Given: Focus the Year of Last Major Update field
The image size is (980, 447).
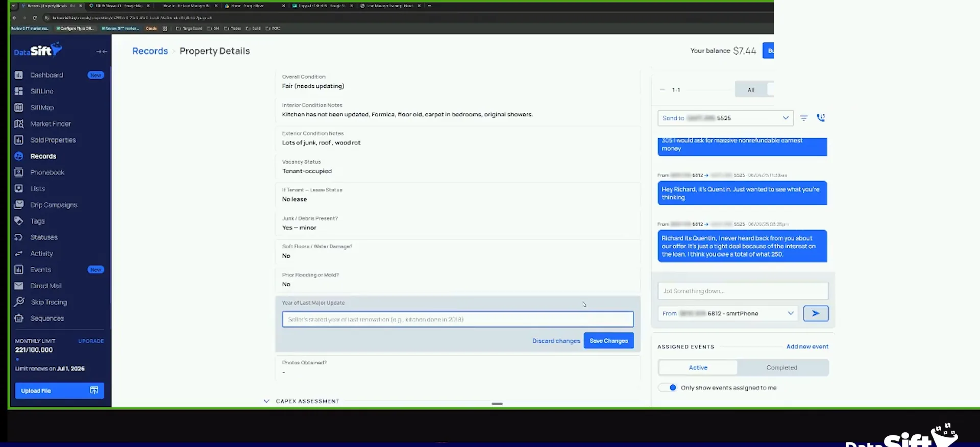Looking at the screenshot, I should pos(458,319).
